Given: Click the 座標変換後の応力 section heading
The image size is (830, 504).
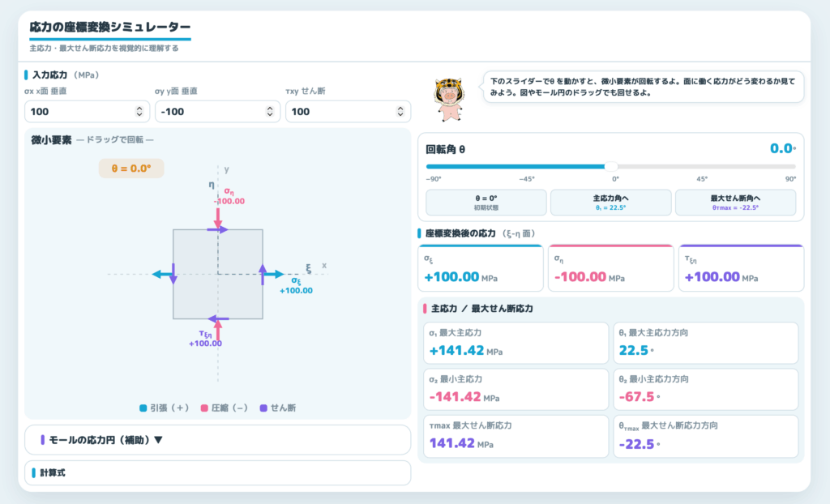Looking at the screenshot, I should click(x=480, y=233).
